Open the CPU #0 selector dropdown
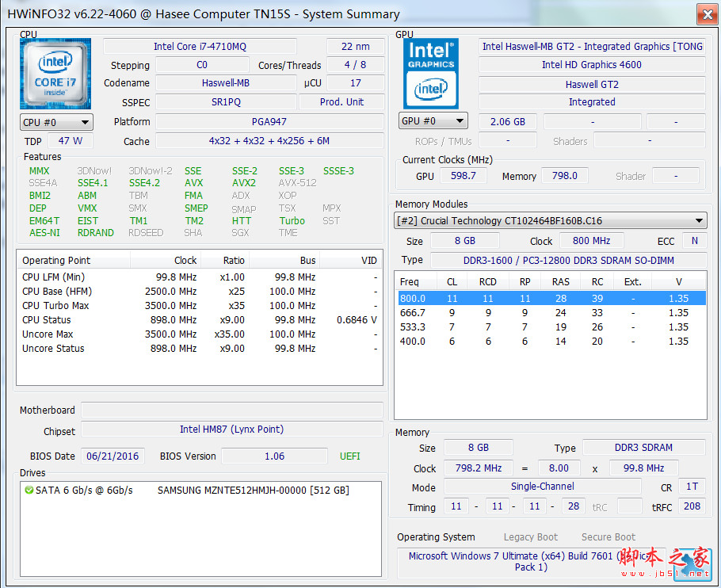721x588 pixels. (x=56, y=122)
